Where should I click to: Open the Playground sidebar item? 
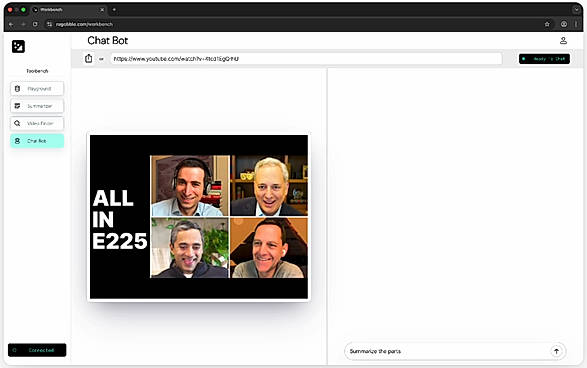(x=37, y=89)
